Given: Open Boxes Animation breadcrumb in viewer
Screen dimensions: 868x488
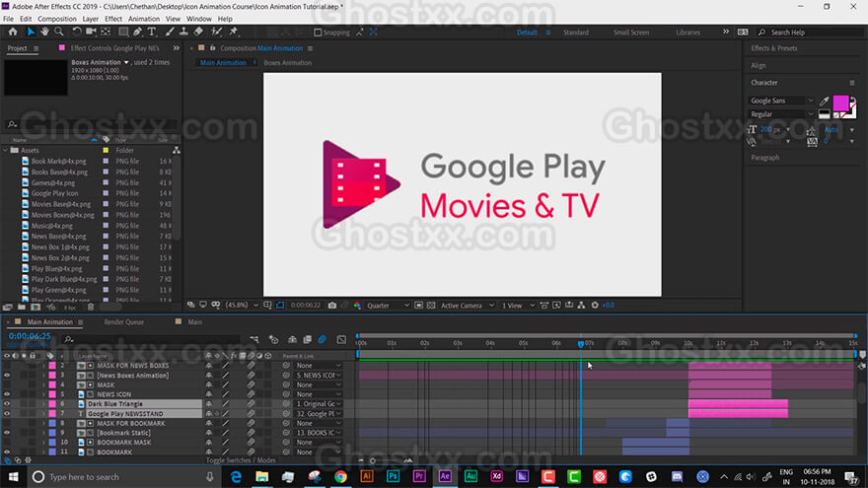Looking at the screenshot, I should [288, 63].
